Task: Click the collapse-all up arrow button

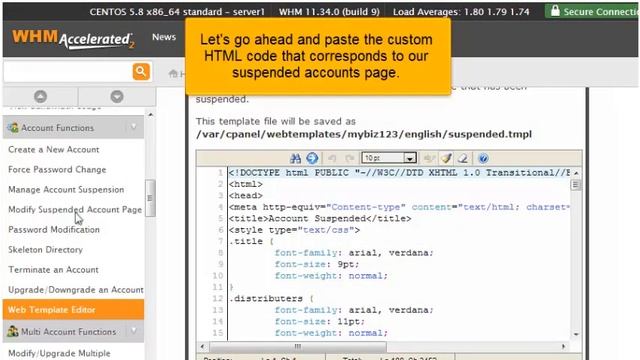Action: point(40,97)
